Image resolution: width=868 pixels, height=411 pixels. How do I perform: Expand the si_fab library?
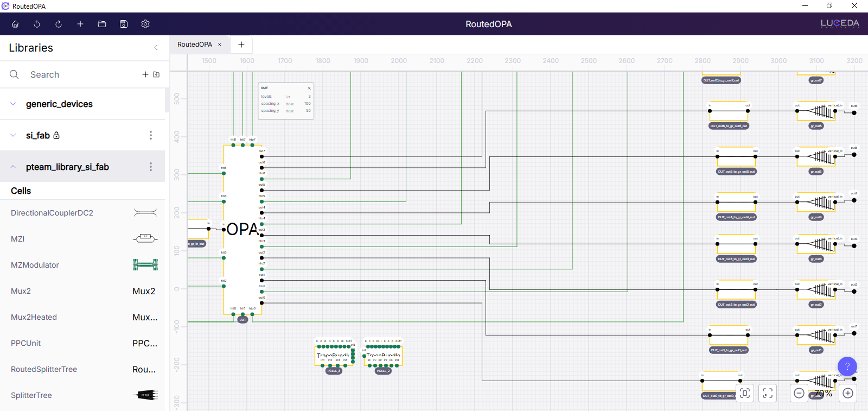[13, 135]
